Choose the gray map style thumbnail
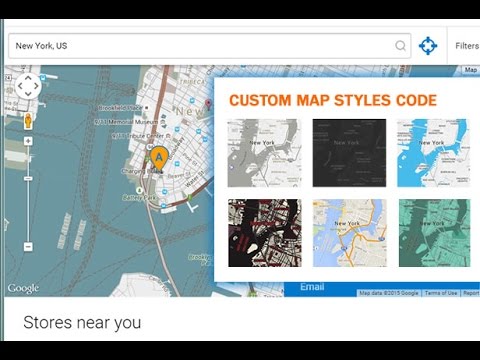 (x=264, y=153)
